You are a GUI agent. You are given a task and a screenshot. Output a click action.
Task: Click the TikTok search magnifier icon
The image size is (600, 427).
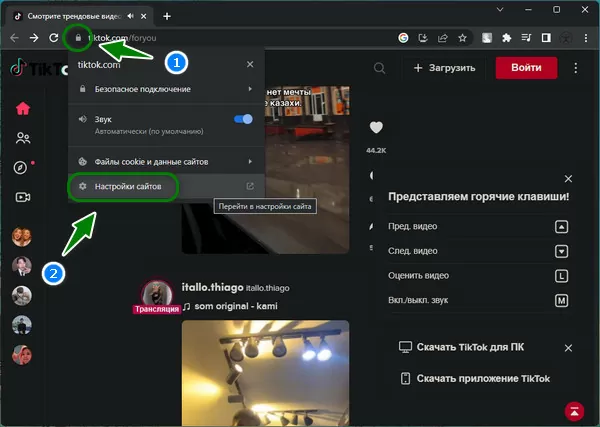379,68
